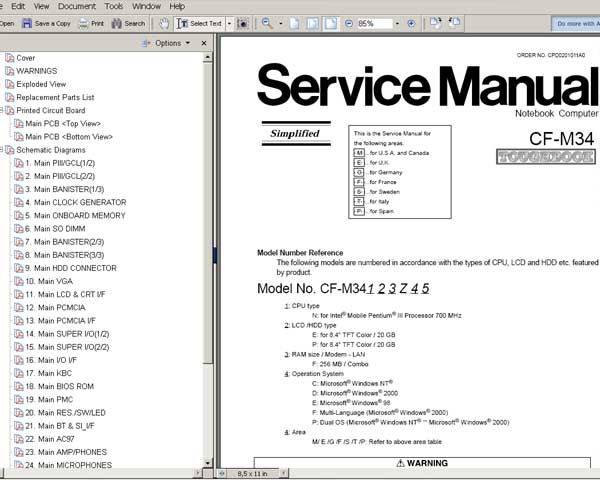The image size is (600, 480).
Task: Select the Hand tool
Action: [164, 23]
